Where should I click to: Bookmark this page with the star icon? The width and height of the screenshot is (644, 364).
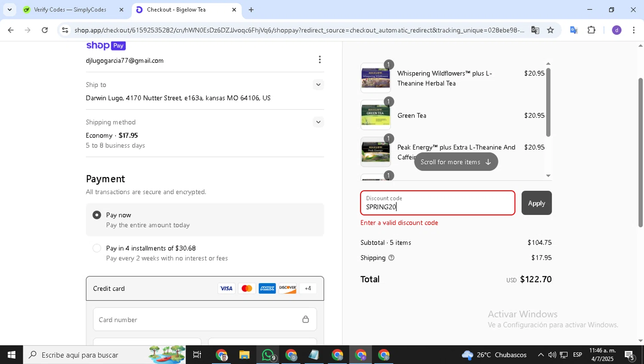click(550, 30)
